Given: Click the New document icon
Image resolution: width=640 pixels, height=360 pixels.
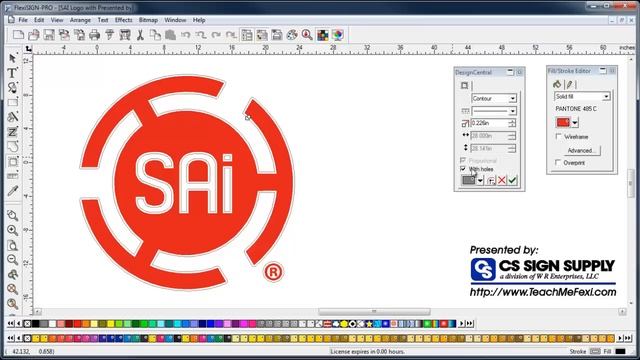Looking at the screenshot, I should 18,35.
